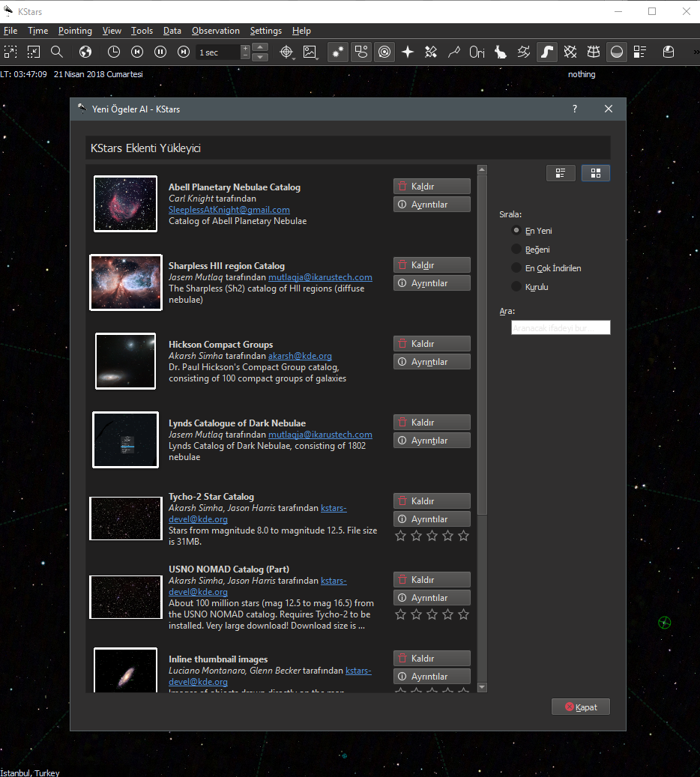The height and width of the screenshot is (777, 700).
Task: Toggle opaque ground display icon
Action: (x=617, y=52)
